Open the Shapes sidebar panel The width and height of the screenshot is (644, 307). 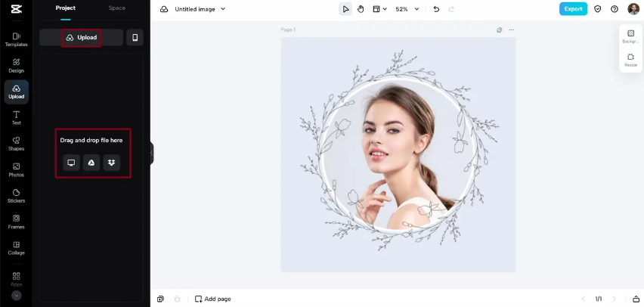tap(17, 144)
